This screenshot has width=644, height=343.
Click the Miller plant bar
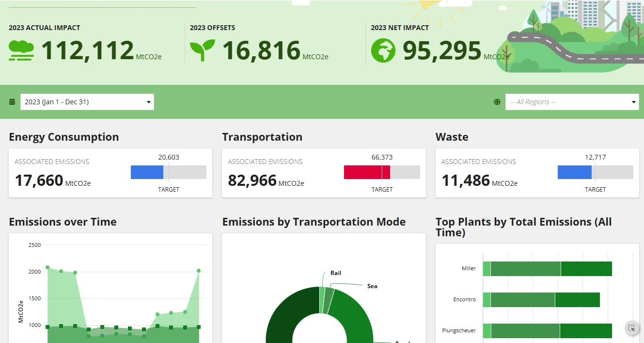548,269
